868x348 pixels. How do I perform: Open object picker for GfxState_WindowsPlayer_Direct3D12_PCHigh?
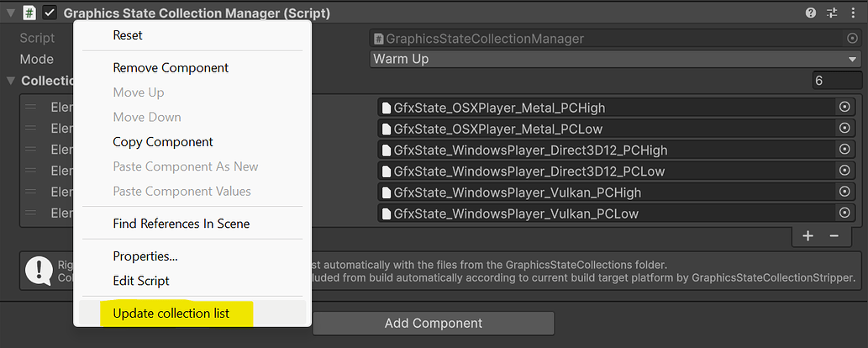pyautogui.click(x=845, y=150)
